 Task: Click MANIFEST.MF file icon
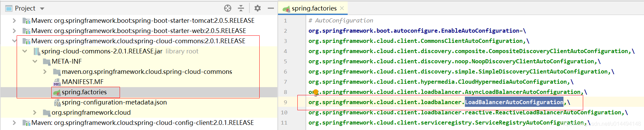pos(57,82)
